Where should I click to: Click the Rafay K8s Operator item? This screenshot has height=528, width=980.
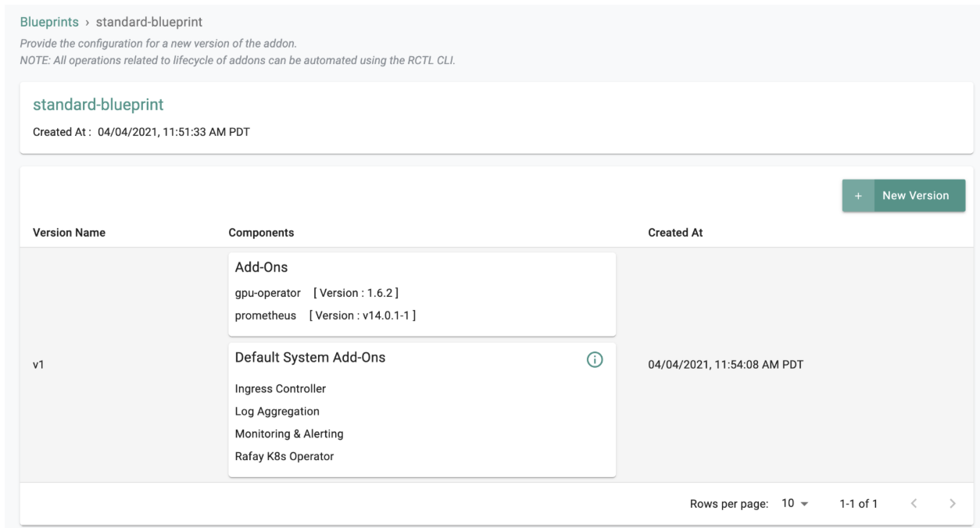click(x=284, y=456)
